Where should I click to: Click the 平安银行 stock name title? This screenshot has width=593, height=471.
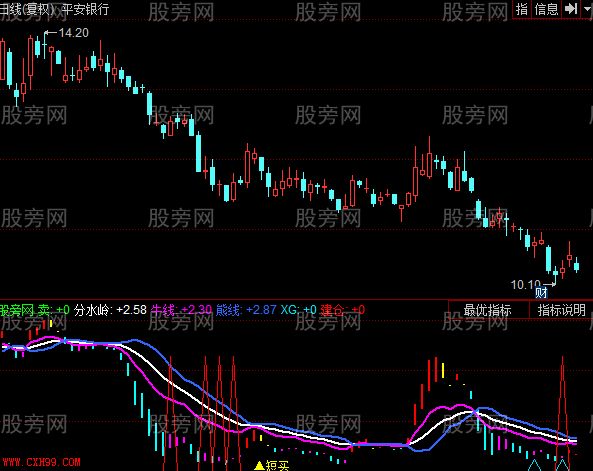click(x=85, y=9)
